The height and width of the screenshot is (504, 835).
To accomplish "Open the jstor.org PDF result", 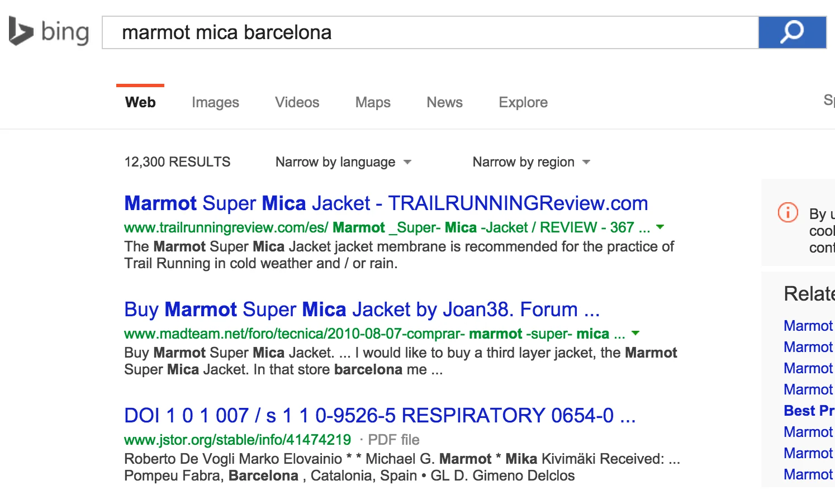I will [380, 415].
